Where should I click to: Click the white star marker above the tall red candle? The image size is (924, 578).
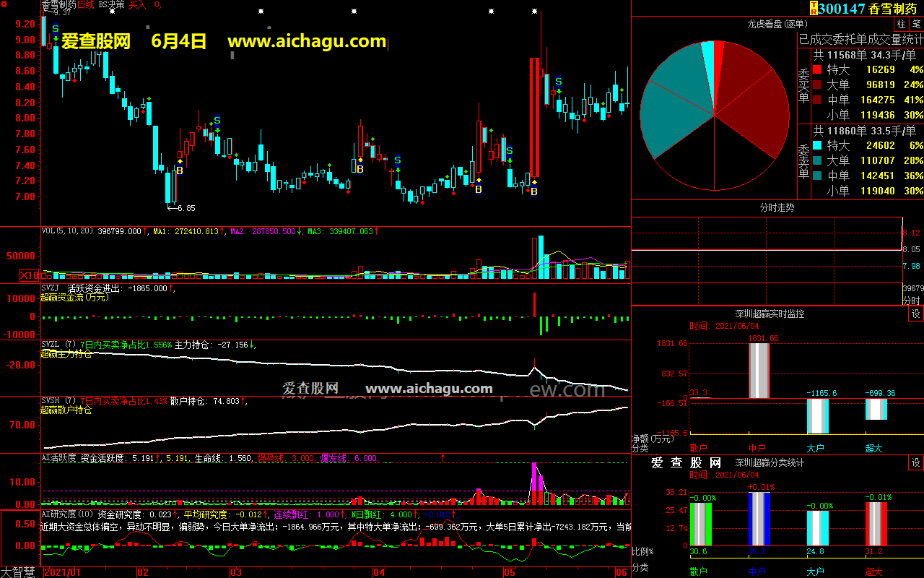pos(534,12)
